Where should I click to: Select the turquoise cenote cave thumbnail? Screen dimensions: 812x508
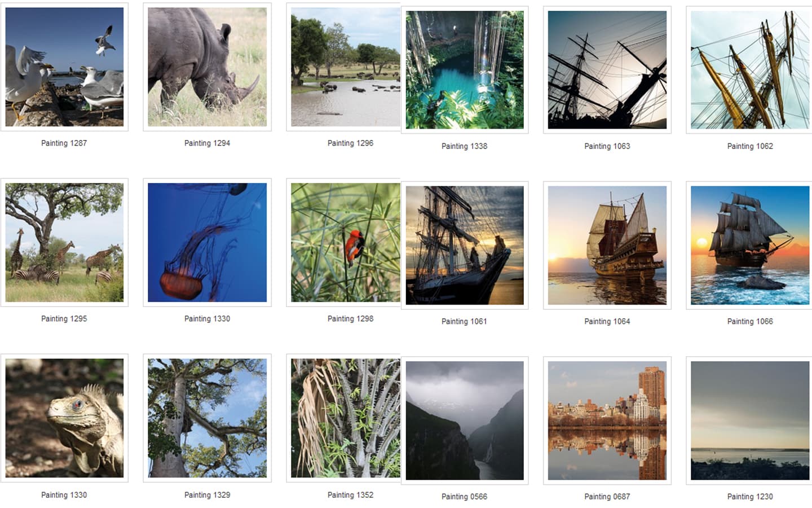[465, 70]
